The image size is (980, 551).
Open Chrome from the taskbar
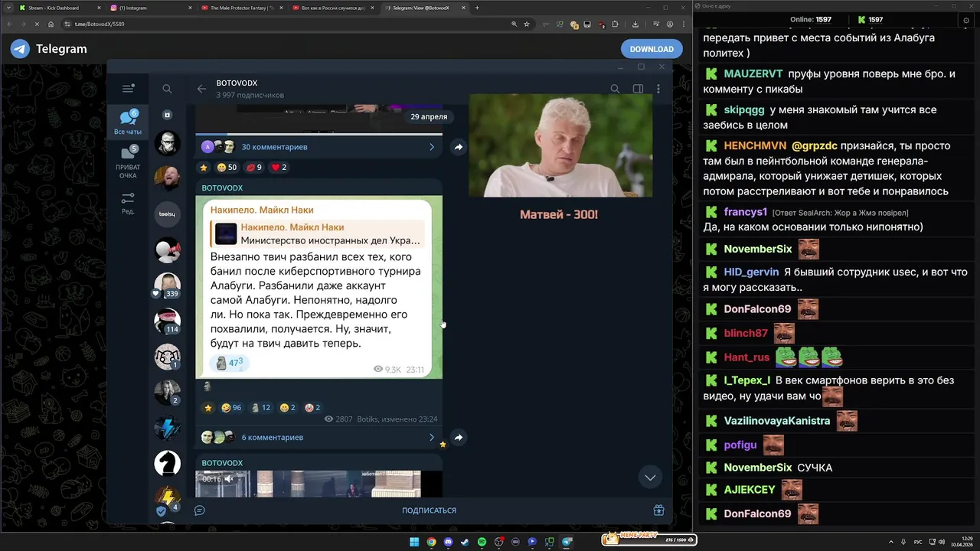point(431,542)
